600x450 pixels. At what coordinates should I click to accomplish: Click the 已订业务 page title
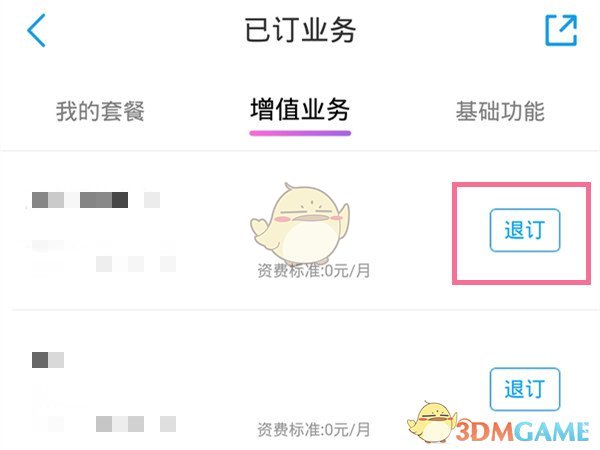pyautogui.click(x=300, y=30)
